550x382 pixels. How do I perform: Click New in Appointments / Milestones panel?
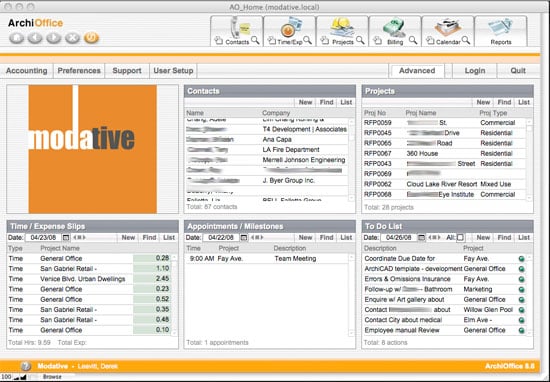coord(305,237)
